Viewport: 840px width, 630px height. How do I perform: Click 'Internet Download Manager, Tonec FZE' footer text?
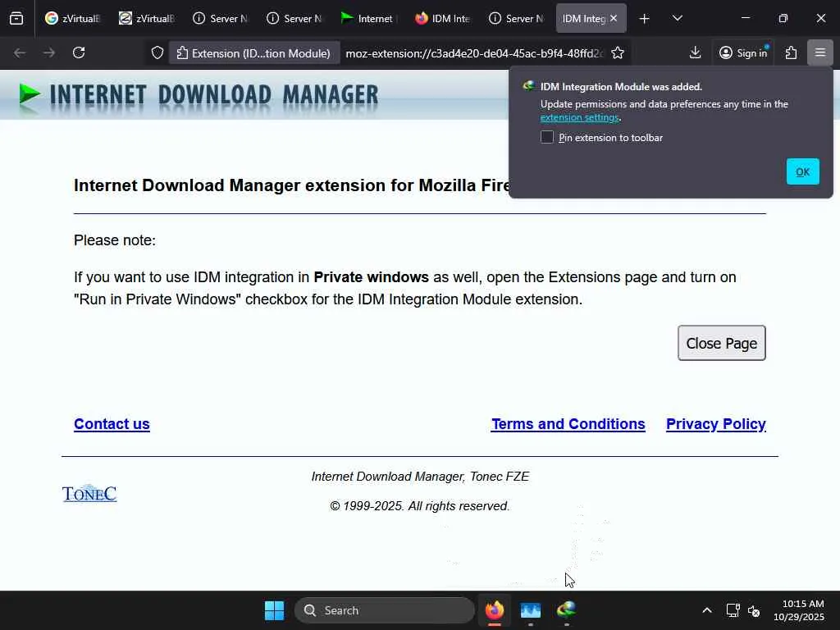pos(421,477)
